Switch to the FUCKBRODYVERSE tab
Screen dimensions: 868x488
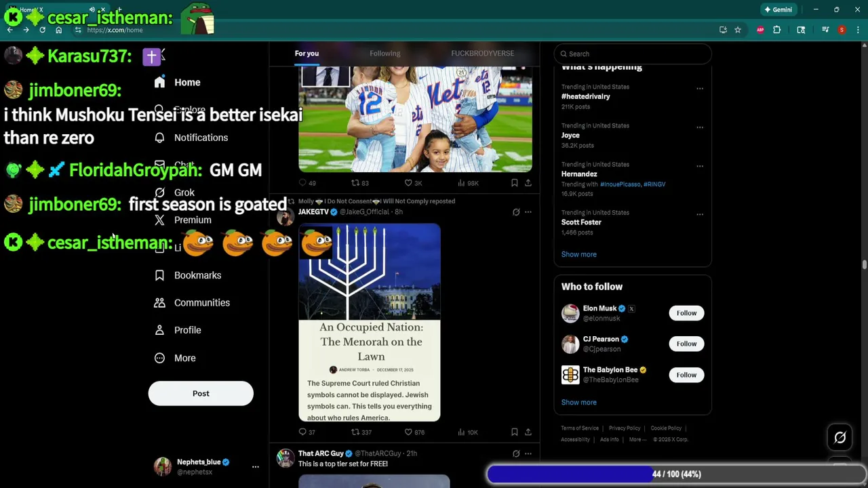point(482,54)
